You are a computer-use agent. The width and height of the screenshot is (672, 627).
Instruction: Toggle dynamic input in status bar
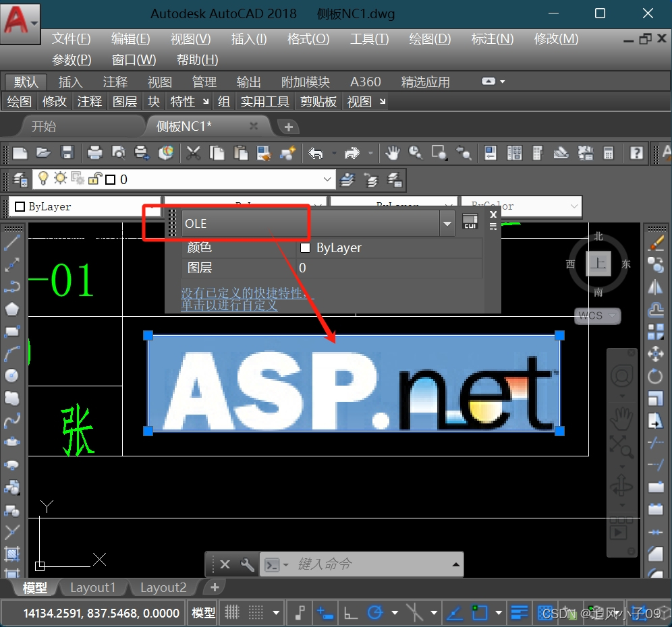tap(325, 613)
